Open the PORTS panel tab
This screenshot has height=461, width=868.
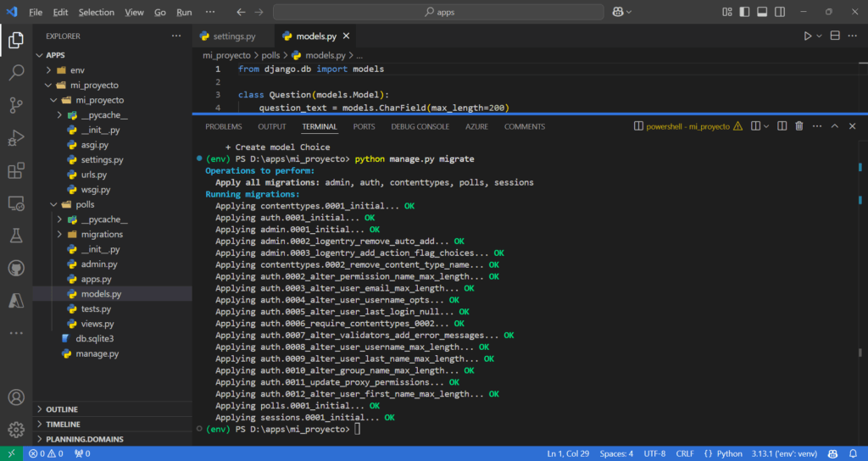click(364, 127)
